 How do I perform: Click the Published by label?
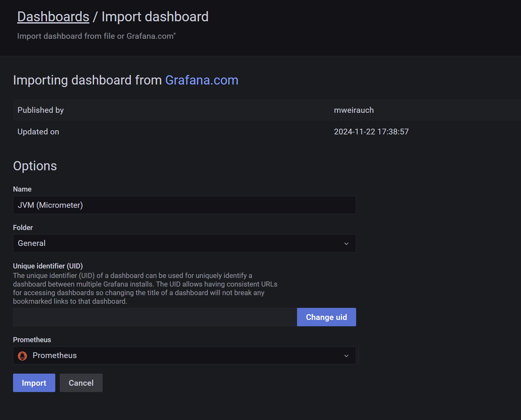(41, 110)
